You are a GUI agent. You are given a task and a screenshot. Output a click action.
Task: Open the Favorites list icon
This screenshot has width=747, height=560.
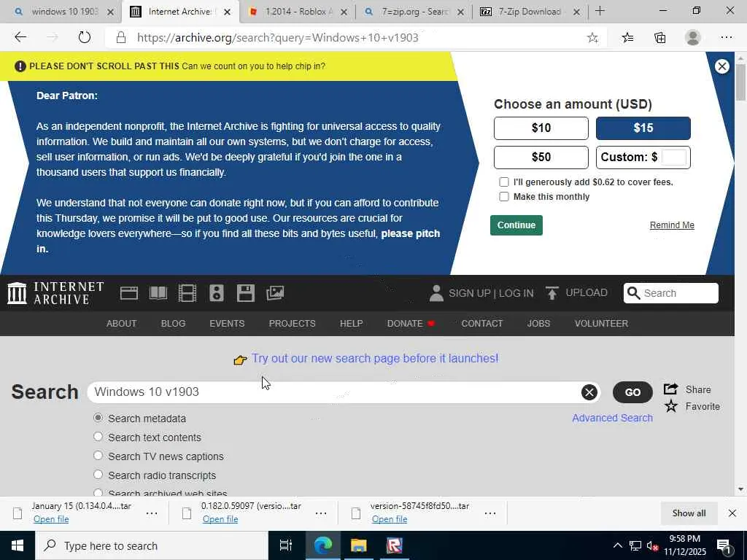coord(628,38)
